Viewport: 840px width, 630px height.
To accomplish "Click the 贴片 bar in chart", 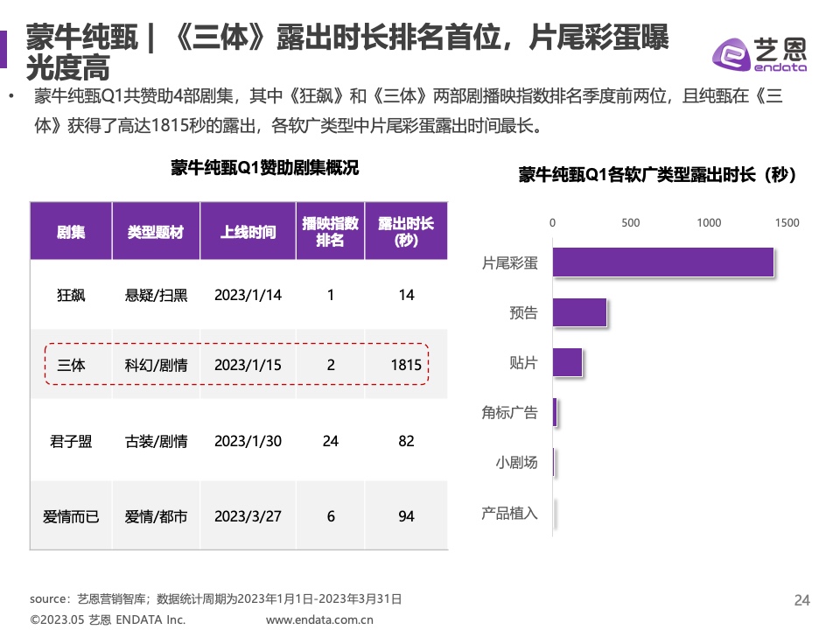I will (x=567, y=362).
